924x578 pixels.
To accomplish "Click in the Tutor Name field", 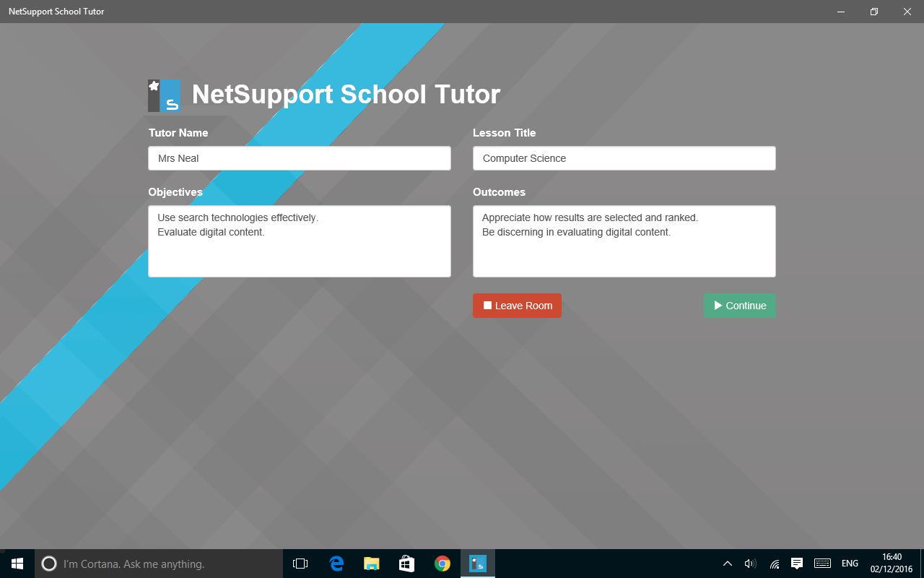I will [x=300, y=158].
